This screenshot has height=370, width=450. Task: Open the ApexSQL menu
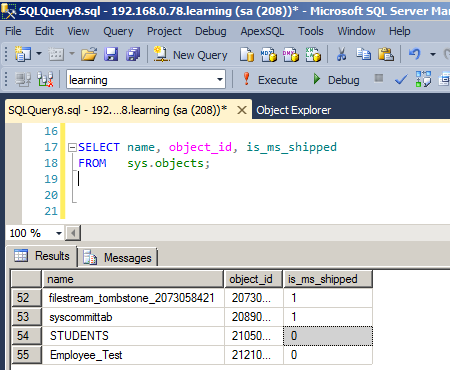[262, 31]
